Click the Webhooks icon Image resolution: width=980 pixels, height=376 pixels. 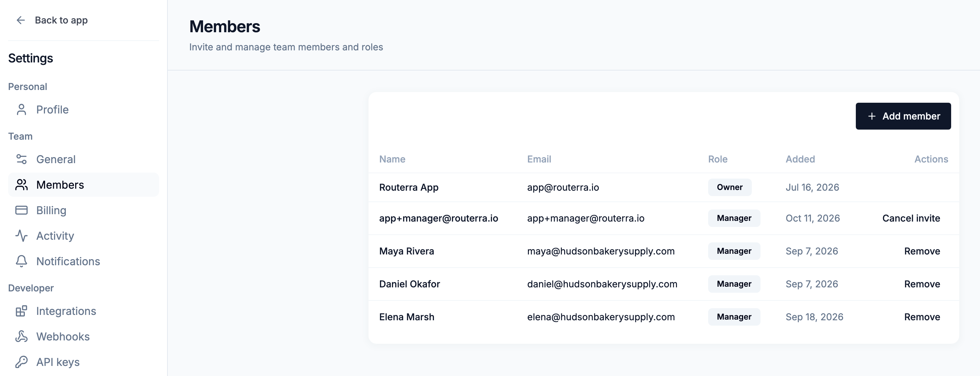(x=22, y=336)
